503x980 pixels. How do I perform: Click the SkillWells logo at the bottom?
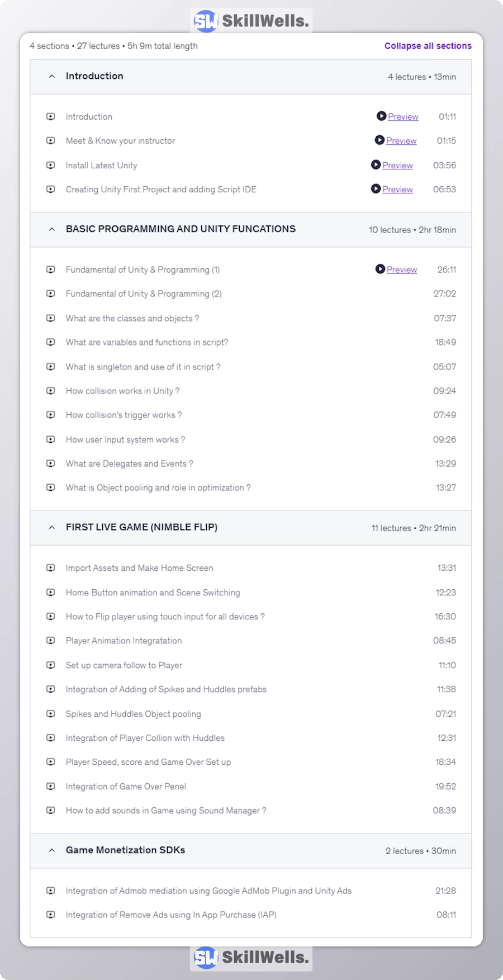point(251,958)
